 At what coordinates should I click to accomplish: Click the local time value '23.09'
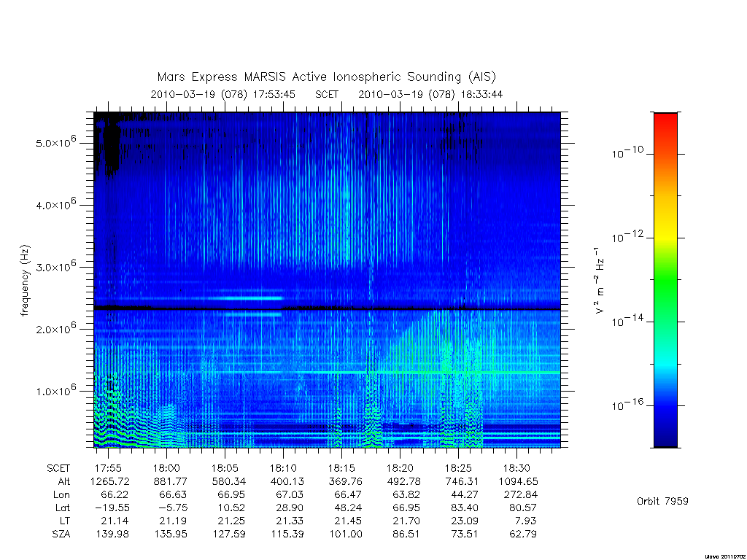click(x=465, y=521)
